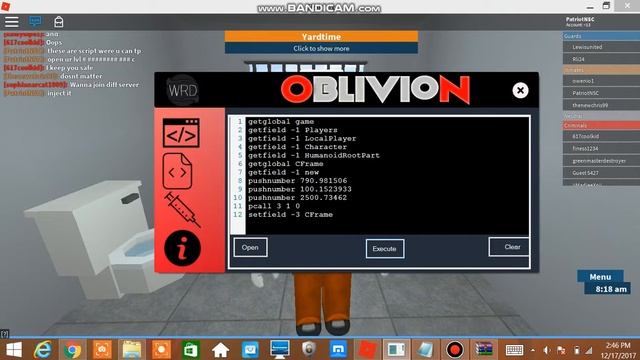Open WinRAR icon in taskbar
This screenshot has height=360, width=640.
(484, 350)
